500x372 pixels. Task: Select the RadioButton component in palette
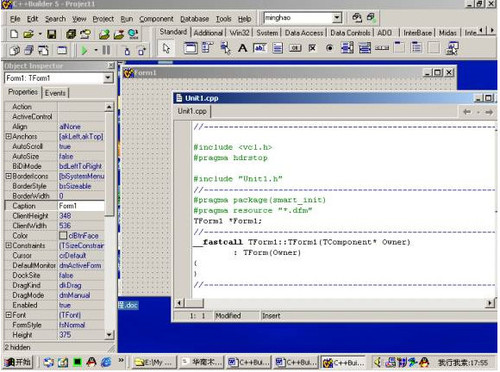[x=329, y=48]
